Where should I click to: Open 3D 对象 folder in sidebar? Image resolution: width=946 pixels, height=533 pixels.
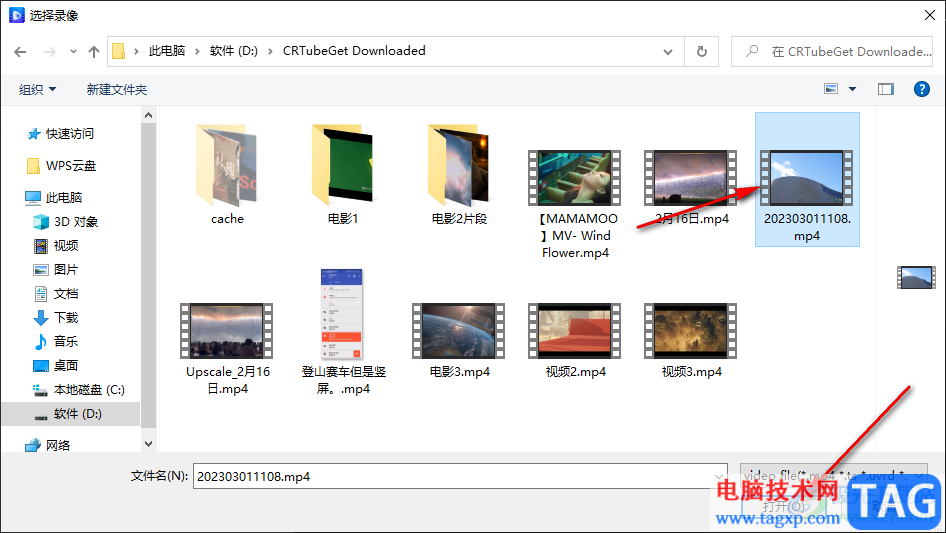(65, 222)
